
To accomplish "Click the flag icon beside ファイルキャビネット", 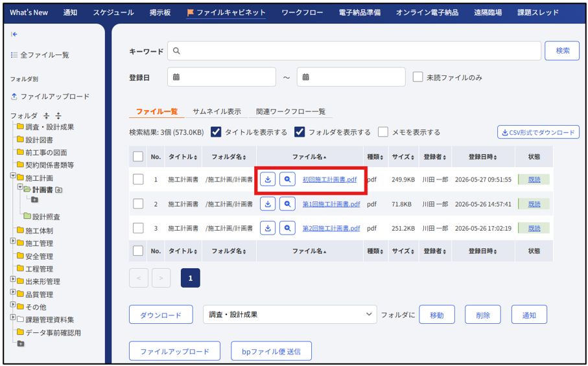I will [x=191, y=12].
